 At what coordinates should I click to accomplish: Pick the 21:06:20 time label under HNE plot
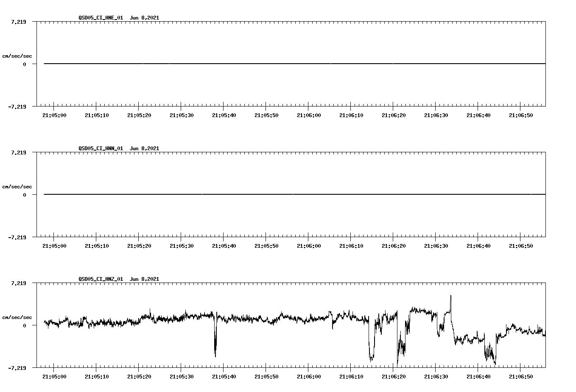pos(394,115)
